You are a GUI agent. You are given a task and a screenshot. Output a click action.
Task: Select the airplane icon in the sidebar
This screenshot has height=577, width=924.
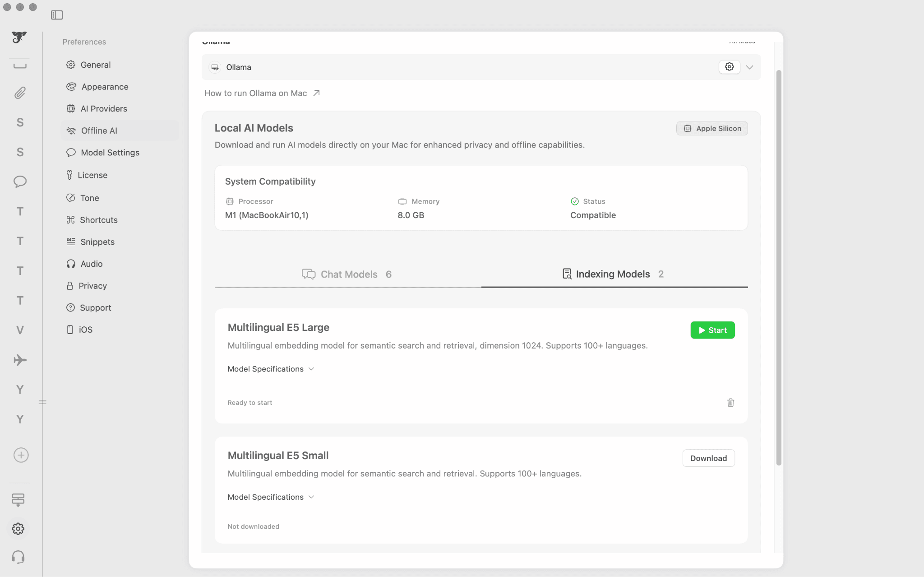click(x=20, y=359)
